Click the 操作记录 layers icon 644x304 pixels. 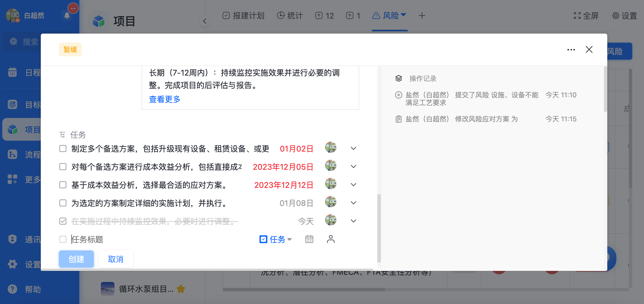pos(399,78)
